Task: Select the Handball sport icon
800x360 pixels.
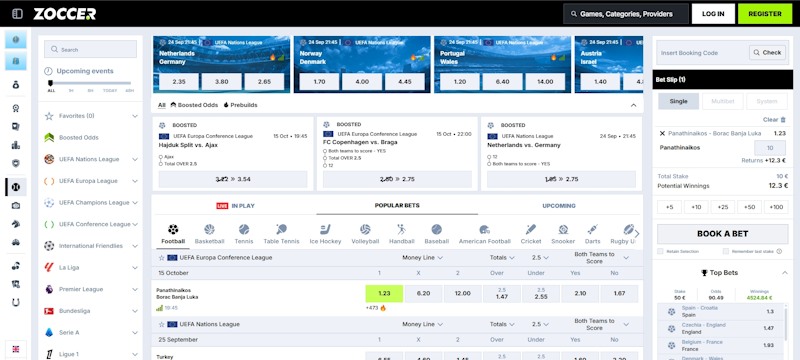Action: [402, 229]
